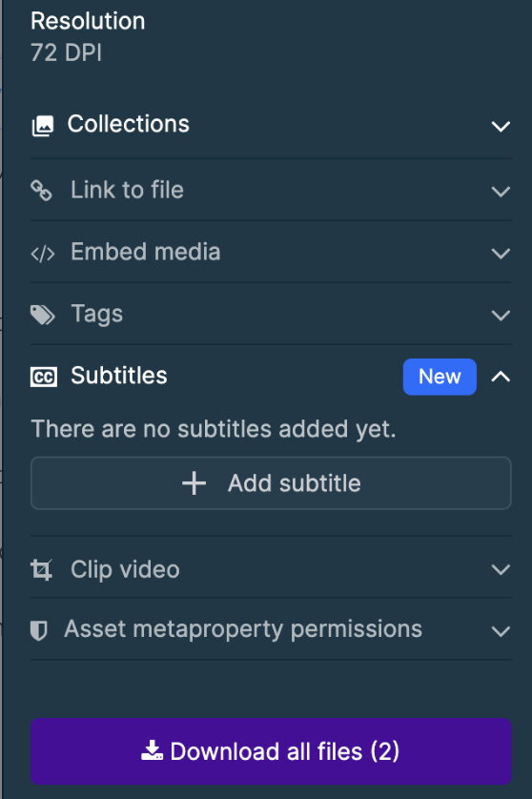Screen dimensions: 532x799
Task: Click the plus icon in Add subtitle
Action: (194, 483)
